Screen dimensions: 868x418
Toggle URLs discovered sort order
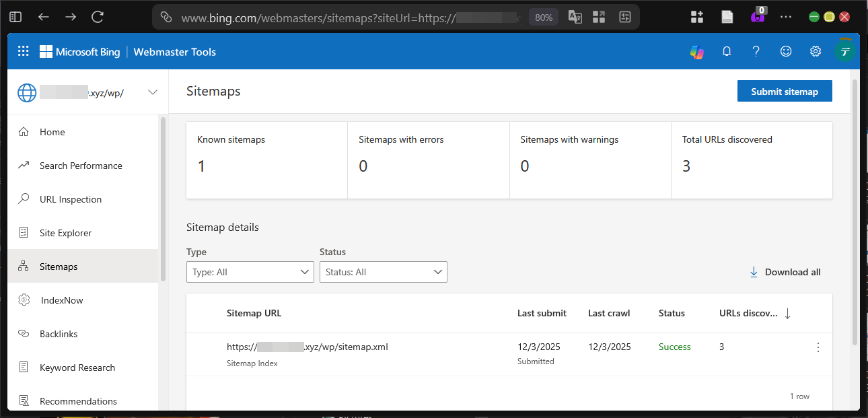pyautogui.click(x=787, y=313)
